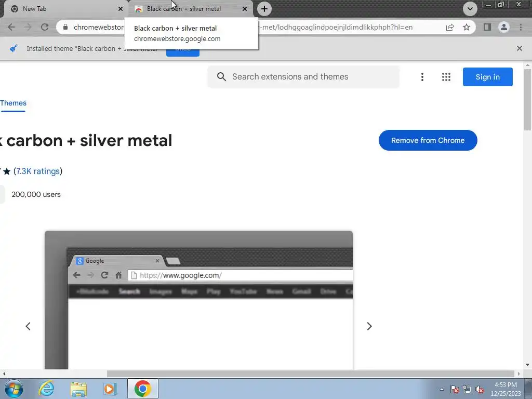Image resolution: width=532 pixels, height=399 pixels.
Task: Click the theme brush icon in infobar
Action: [x=14, y=48]
